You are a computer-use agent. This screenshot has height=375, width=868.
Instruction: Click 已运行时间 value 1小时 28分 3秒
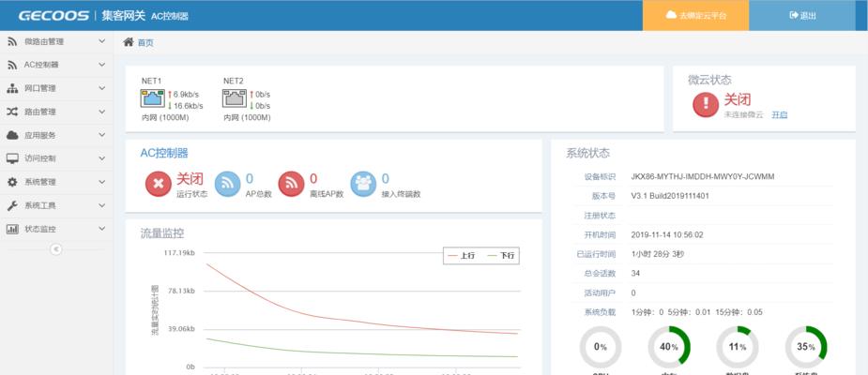pos(659,254)
